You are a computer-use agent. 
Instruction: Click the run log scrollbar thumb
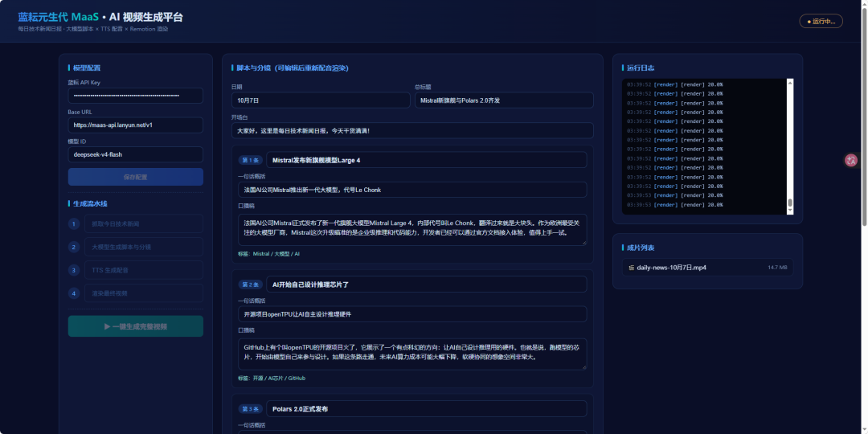point(790,203)
